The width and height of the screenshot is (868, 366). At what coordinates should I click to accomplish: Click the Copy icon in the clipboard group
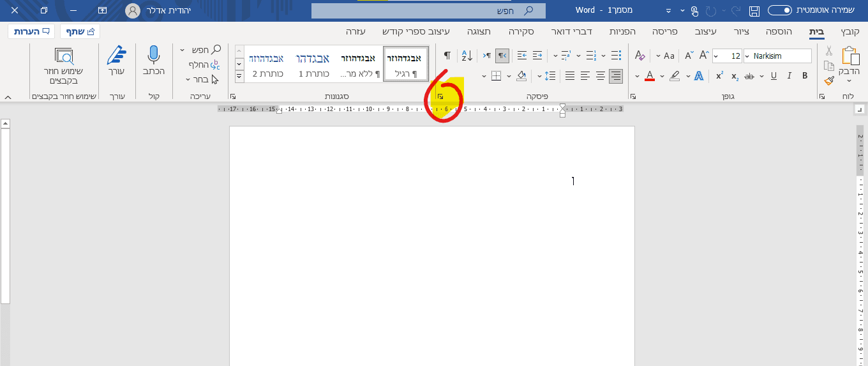point(829,66)
